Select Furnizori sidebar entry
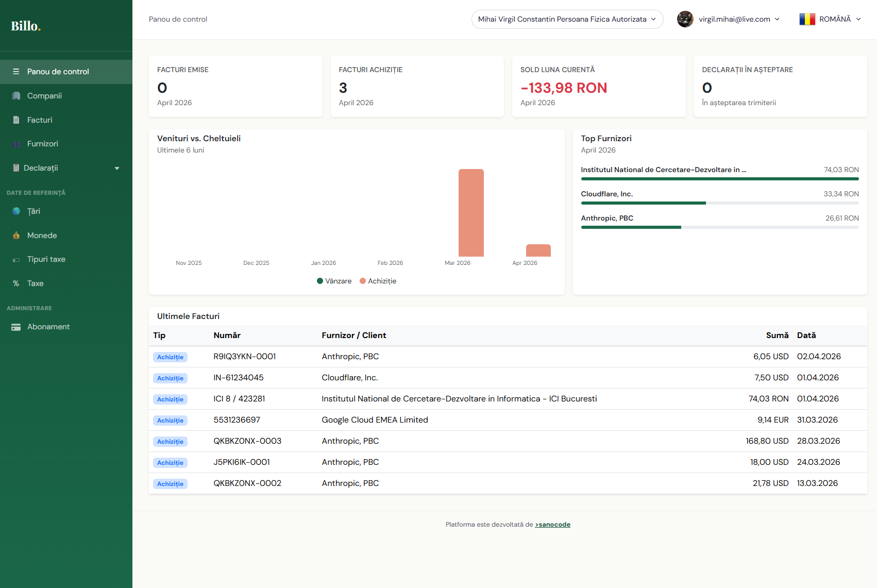 pos(66,144)
